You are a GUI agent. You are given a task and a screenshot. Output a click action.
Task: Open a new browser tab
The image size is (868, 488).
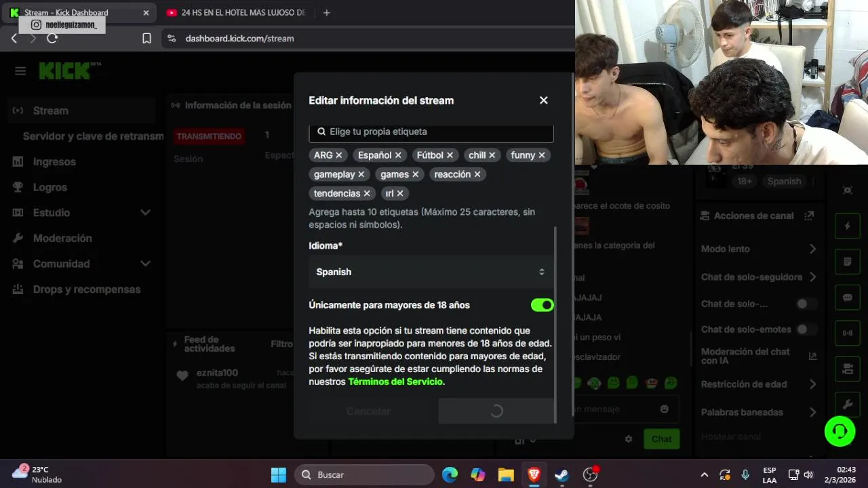pos(326,13)
